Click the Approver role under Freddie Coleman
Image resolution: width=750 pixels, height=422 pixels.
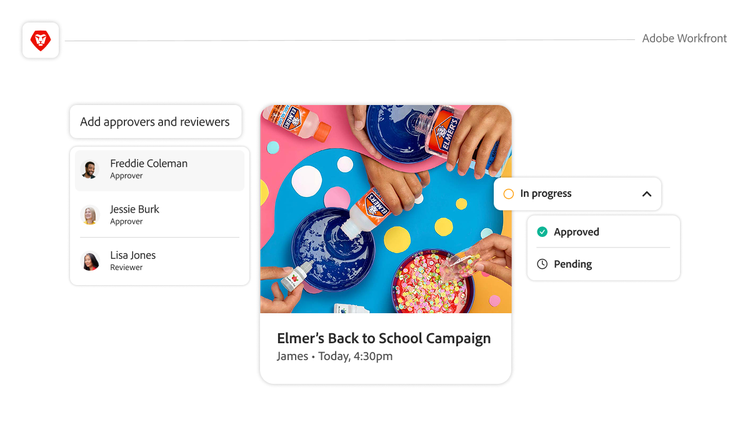point(127,176)
